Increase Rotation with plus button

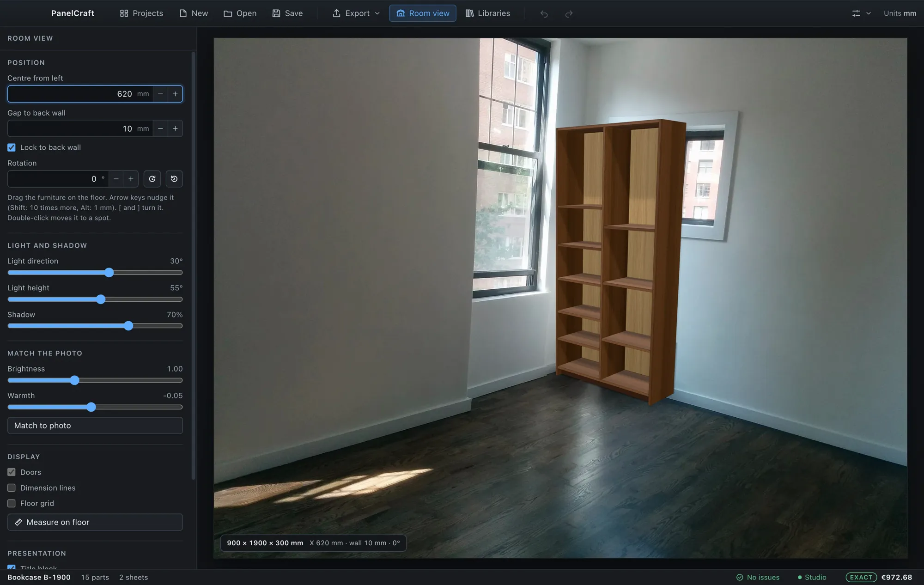pos(131,179)
